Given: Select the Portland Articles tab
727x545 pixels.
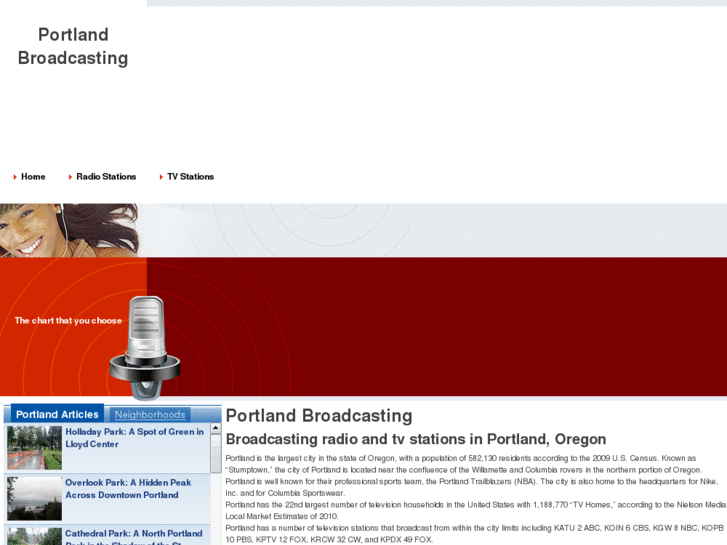Looking at the screenshot, I should click(57, 414).
